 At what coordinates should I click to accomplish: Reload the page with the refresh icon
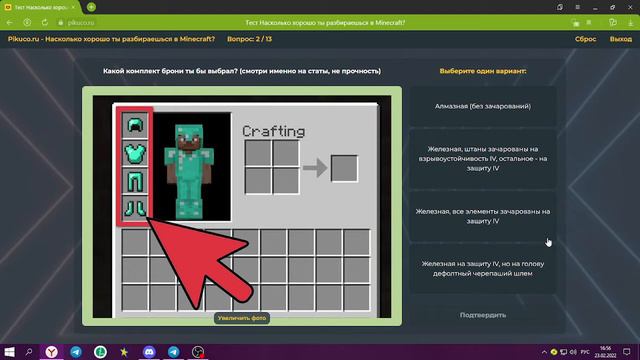45,22
